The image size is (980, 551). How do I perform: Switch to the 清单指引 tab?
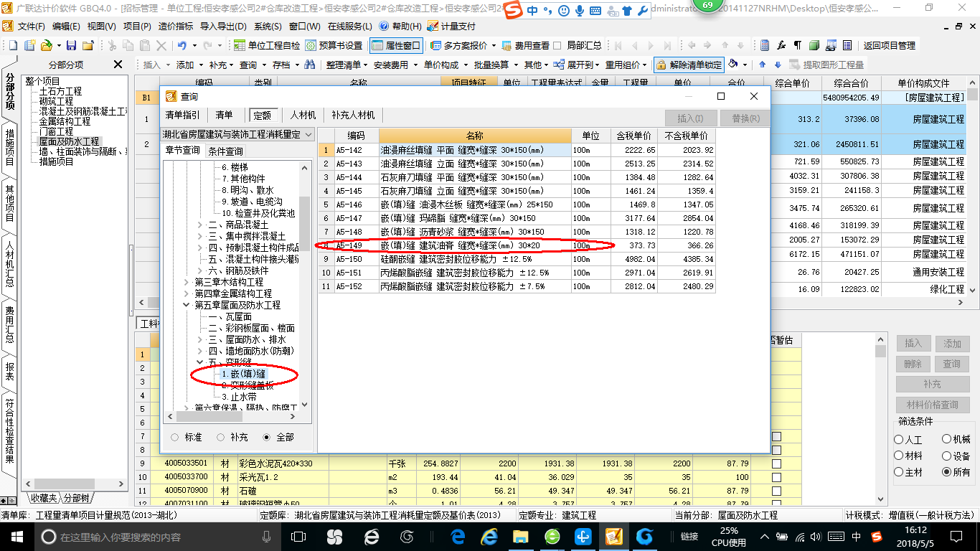[182, 115]
